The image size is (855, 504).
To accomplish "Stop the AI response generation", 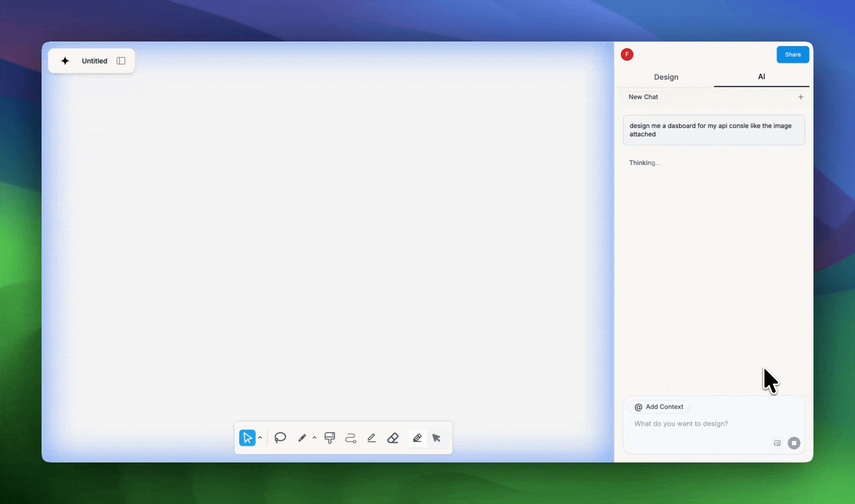I will [794, 443].
